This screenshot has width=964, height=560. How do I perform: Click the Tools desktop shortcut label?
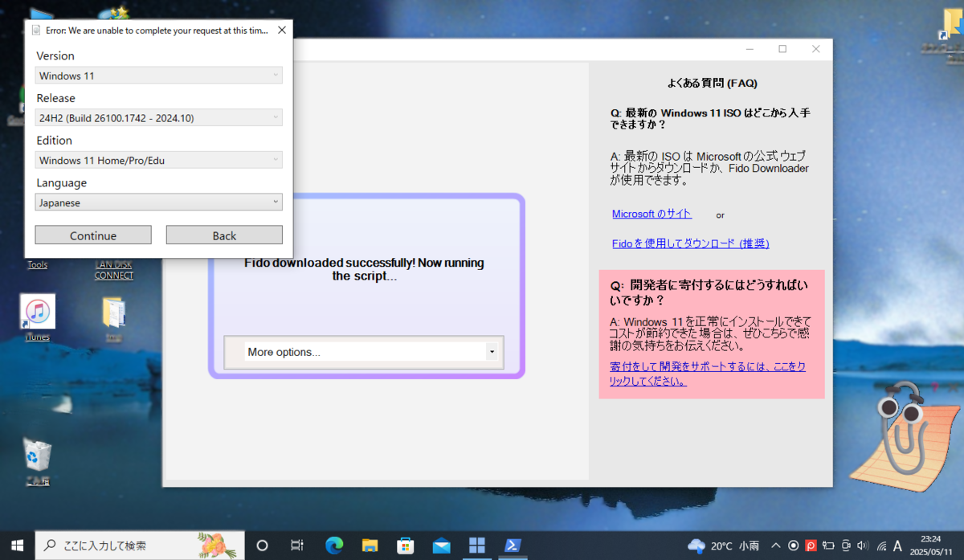point(37,265)
